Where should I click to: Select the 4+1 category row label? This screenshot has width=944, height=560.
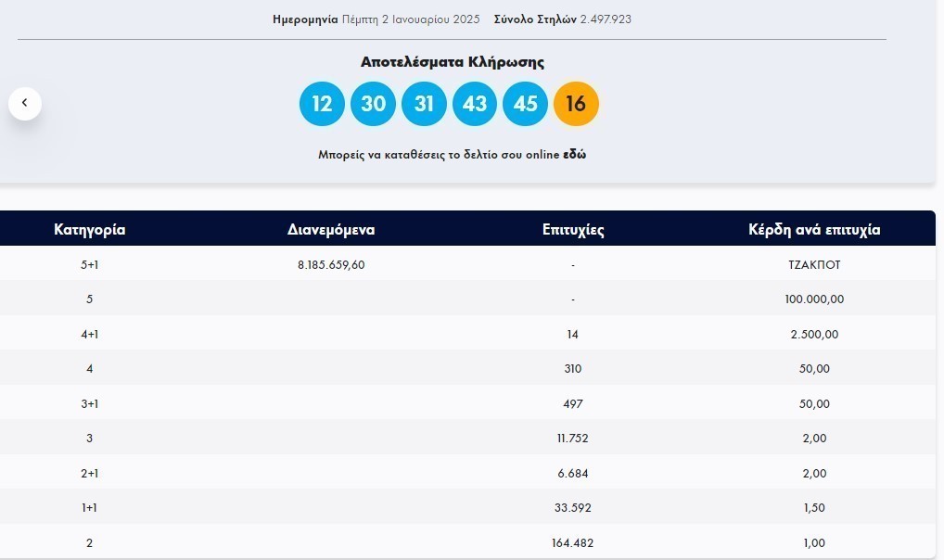(x=90, y=334)
